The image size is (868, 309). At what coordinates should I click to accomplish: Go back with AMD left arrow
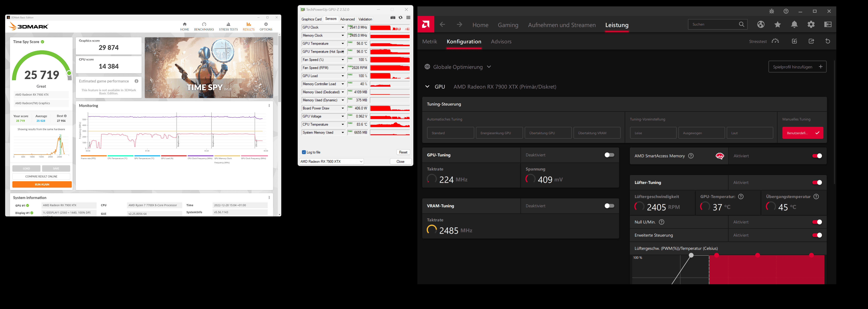pyautogui.click(x=442, y=24)
